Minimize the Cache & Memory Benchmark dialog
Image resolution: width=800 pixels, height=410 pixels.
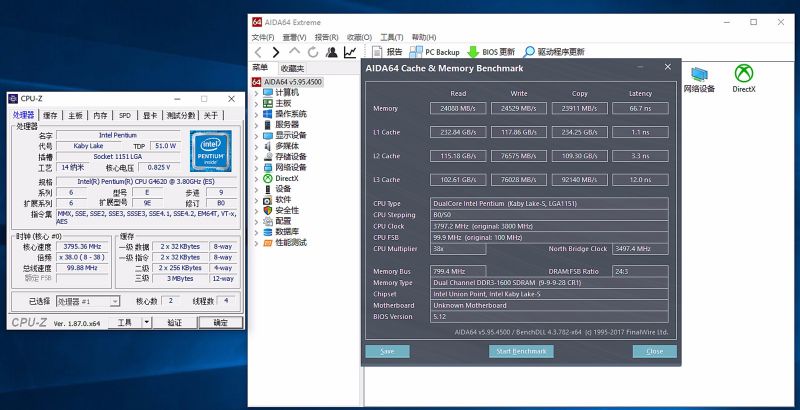pos(640,67)
